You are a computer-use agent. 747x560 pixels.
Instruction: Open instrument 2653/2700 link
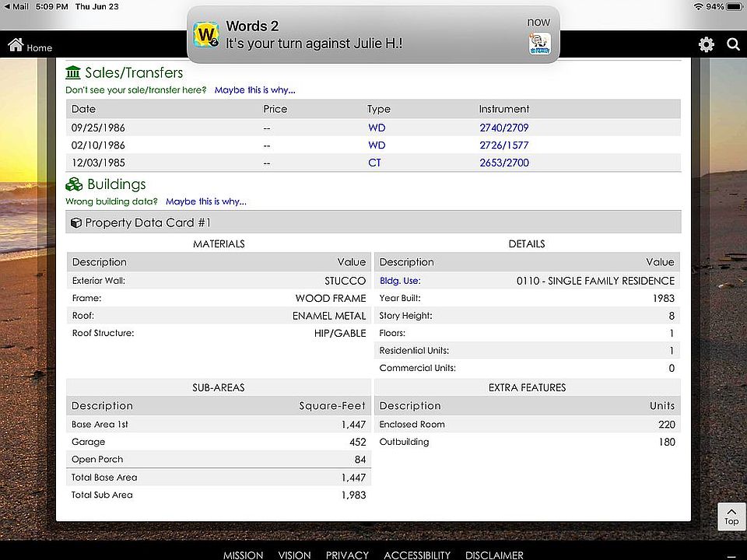point(504,163)
